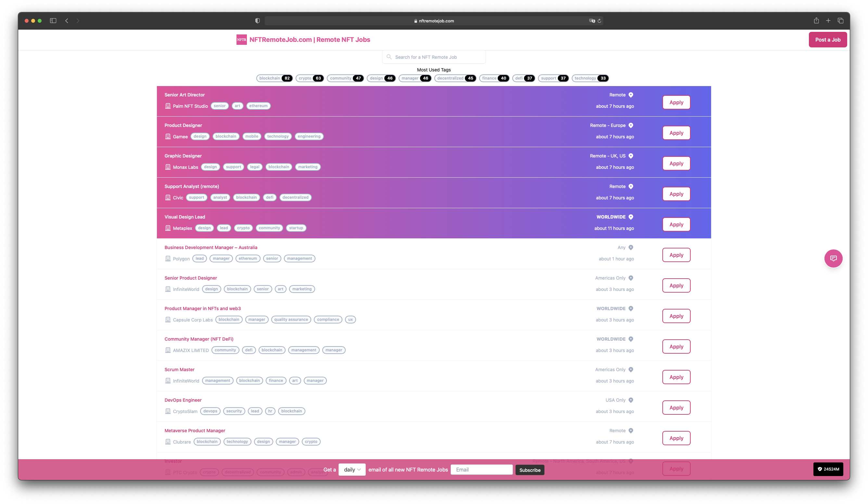Click building icon beside Polygon
The width and height of the screenshot is (868, 504).
click(x=168, y=258)
